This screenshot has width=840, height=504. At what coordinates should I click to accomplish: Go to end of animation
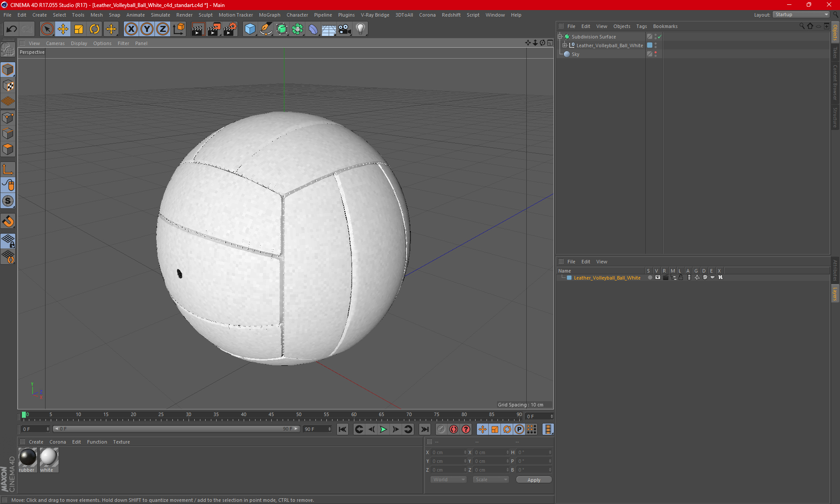pyautogui.click(x=424, y=429)
